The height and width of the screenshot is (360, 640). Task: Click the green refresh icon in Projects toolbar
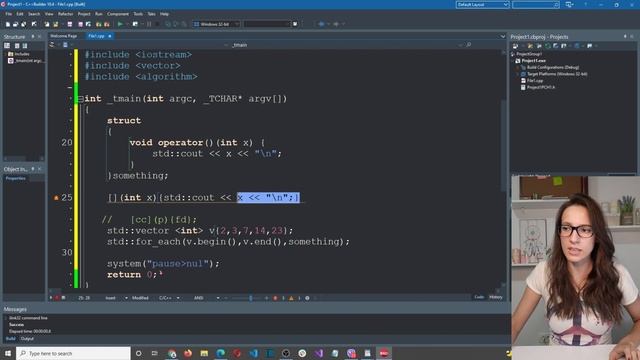tap(548, 46)
